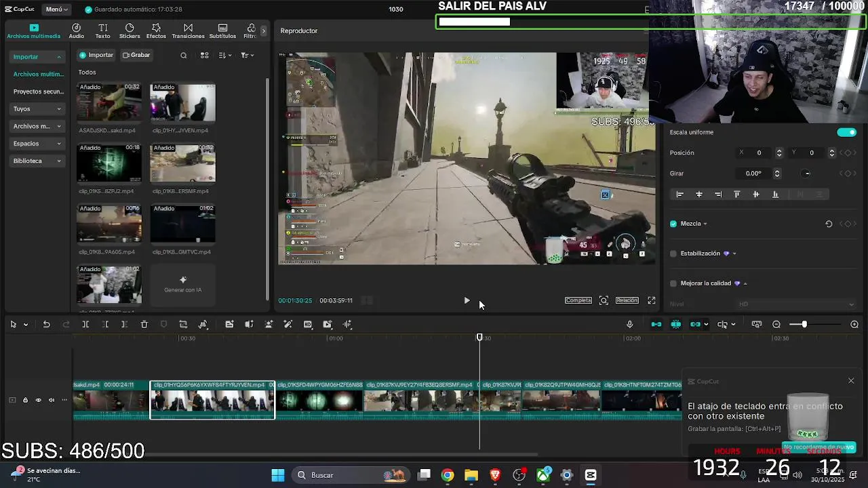Screen dimensions: 868x488
Task: Open the Subtítulos tab
Action: click(222, 31)
